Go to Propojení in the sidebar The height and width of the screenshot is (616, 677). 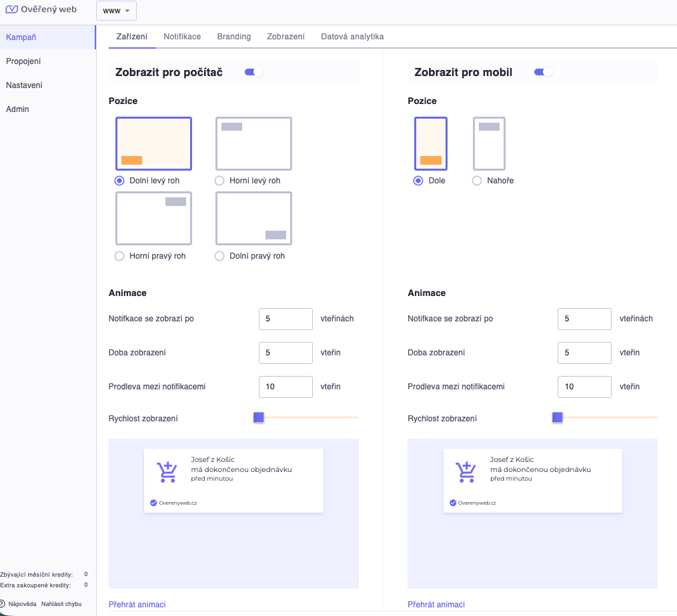(x=23, y=61)
